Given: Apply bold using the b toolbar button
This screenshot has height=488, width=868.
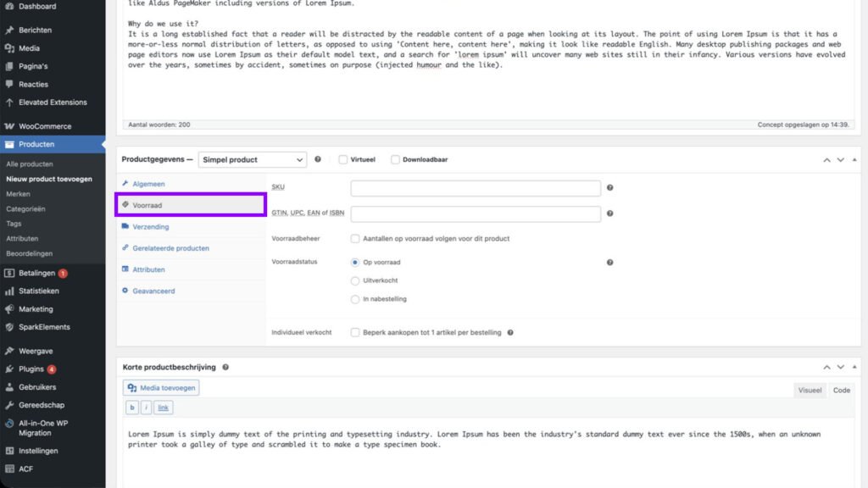Looking at the screenshot, I should 132,408.
